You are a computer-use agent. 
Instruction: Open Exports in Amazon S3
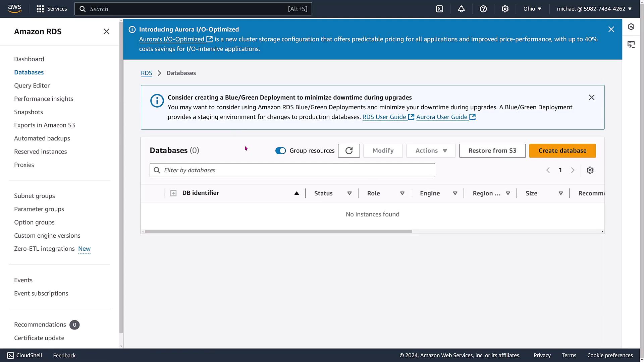click(x=45, y=125)
